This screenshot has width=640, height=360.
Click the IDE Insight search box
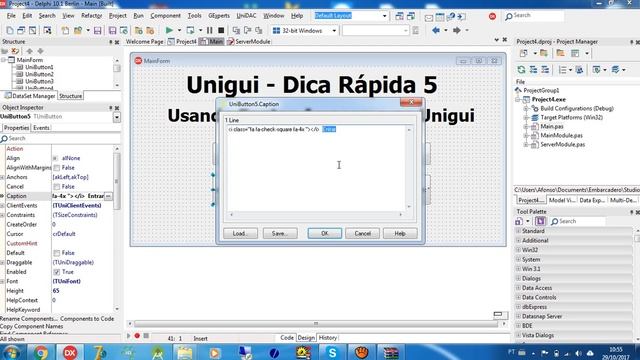click(x=534, y=16)
